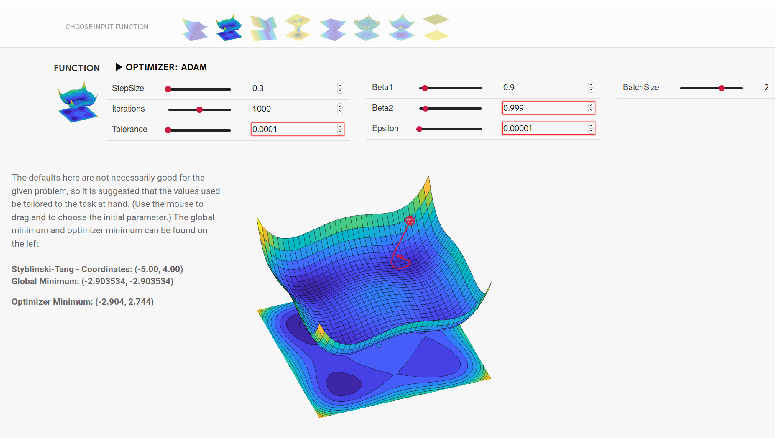Choose the first function thumbnail in the top row
This screenshot has width=777, height=438.
coord(194,28)
